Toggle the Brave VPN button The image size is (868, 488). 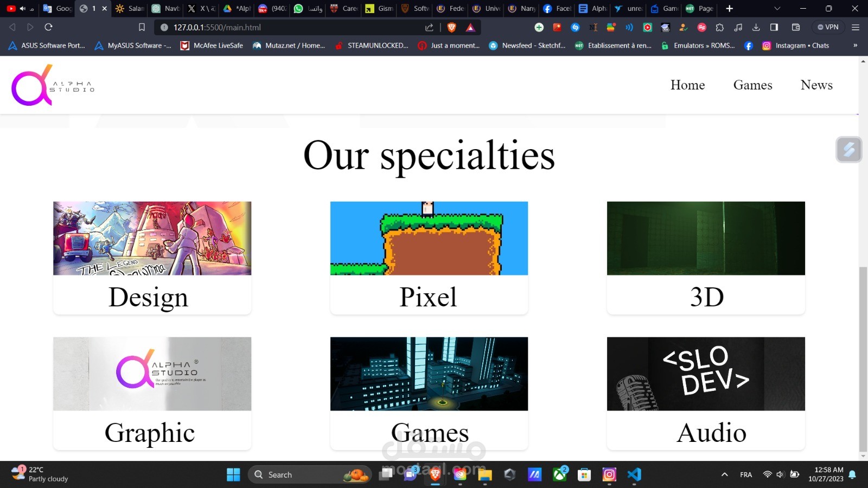pyautogui.click(x=828, y=27)
